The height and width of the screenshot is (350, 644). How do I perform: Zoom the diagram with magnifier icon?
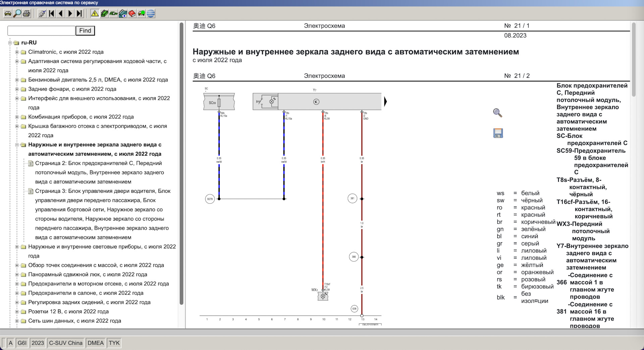coord(498,113)
